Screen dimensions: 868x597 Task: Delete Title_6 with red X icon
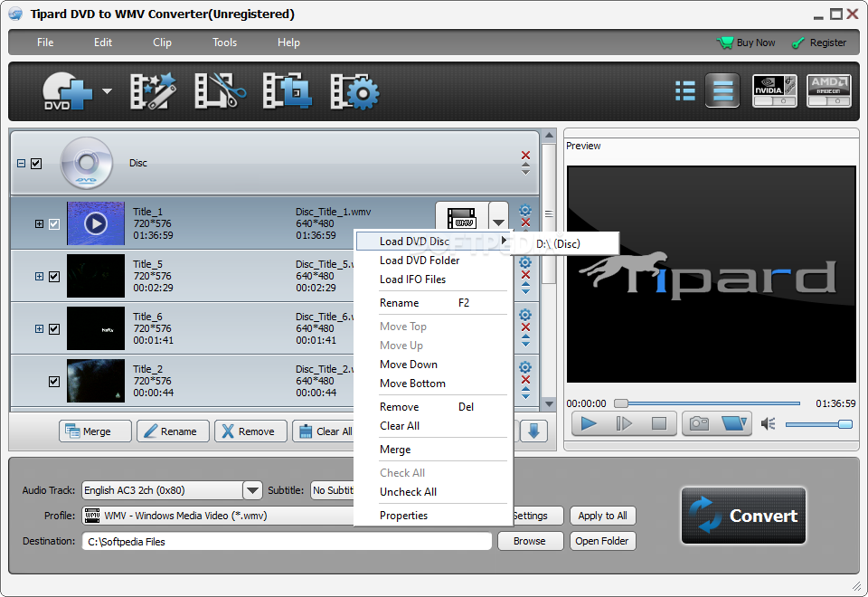[526, 327]
